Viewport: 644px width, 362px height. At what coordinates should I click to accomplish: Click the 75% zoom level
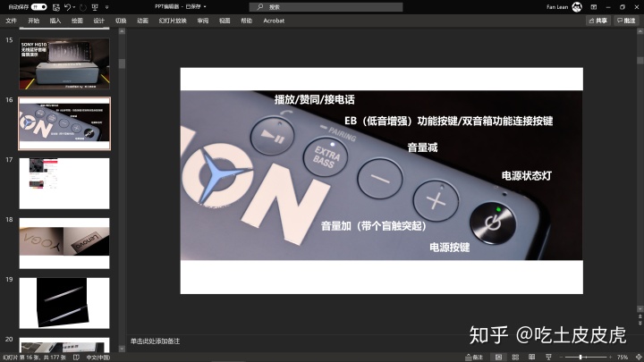tap(623, 357)
